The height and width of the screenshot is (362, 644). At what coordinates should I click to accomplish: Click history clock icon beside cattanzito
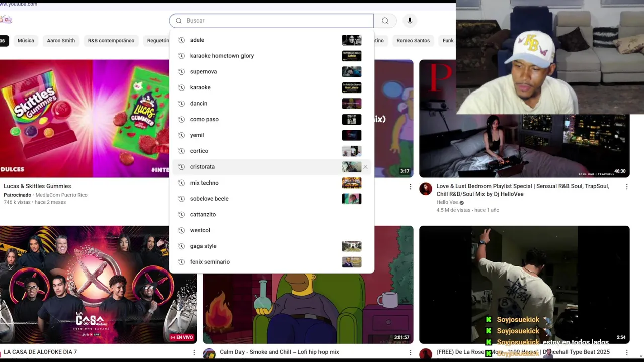coord(181,214)
